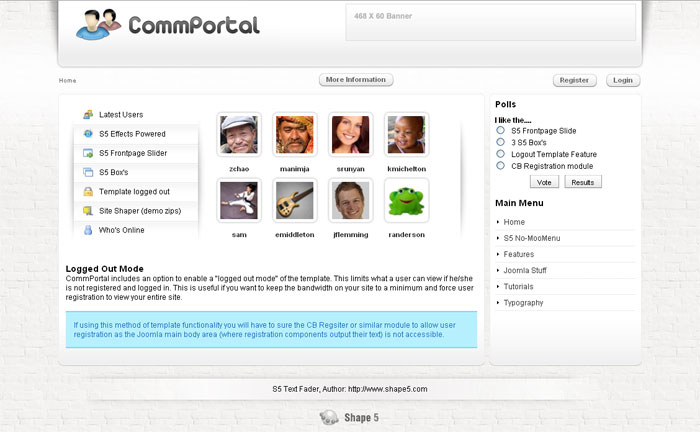Open the Tutorials main menu item
The width and height of the screenshot is (700, 432).
[518, 287]
